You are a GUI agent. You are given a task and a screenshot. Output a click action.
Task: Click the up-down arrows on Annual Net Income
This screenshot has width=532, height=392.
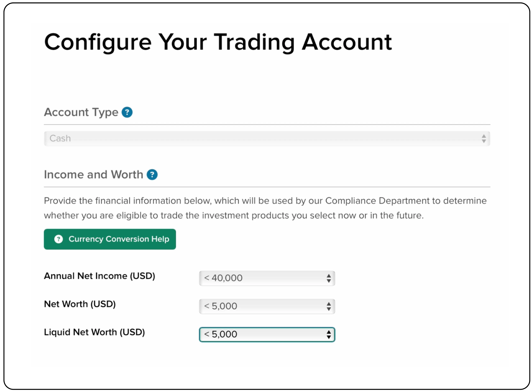tap(329, 278)
